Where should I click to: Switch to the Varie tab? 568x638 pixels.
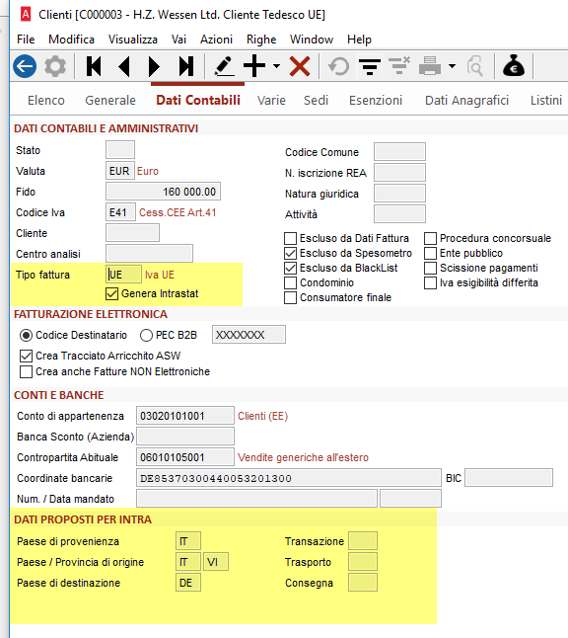(271, 100)
